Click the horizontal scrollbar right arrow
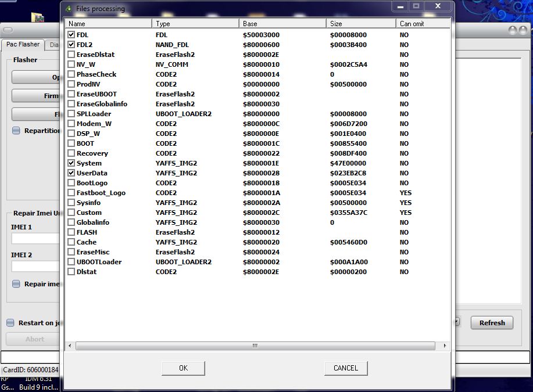This screenshot has width=533, height=392. (445, 346)
